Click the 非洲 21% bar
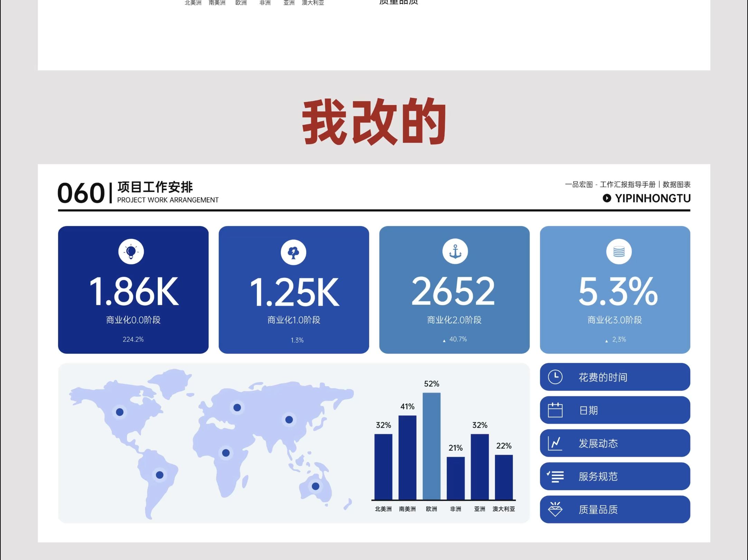 click(x=456, y=478)
